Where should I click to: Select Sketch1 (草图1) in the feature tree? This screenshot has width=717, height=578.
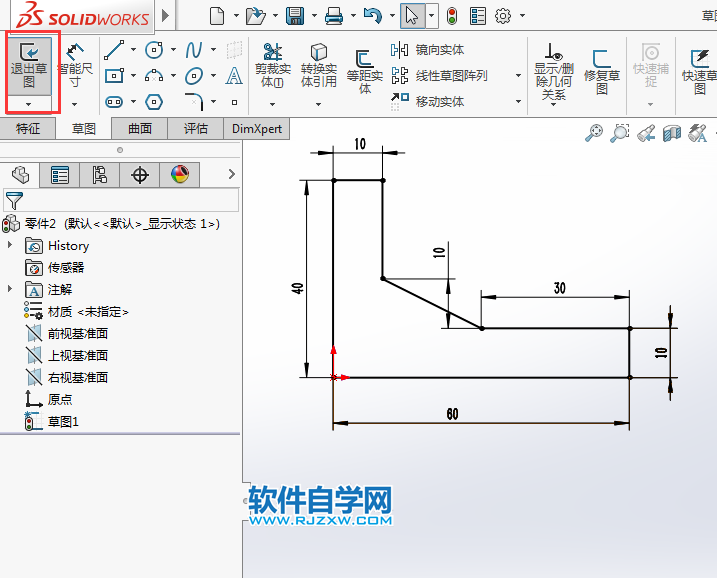62,422
